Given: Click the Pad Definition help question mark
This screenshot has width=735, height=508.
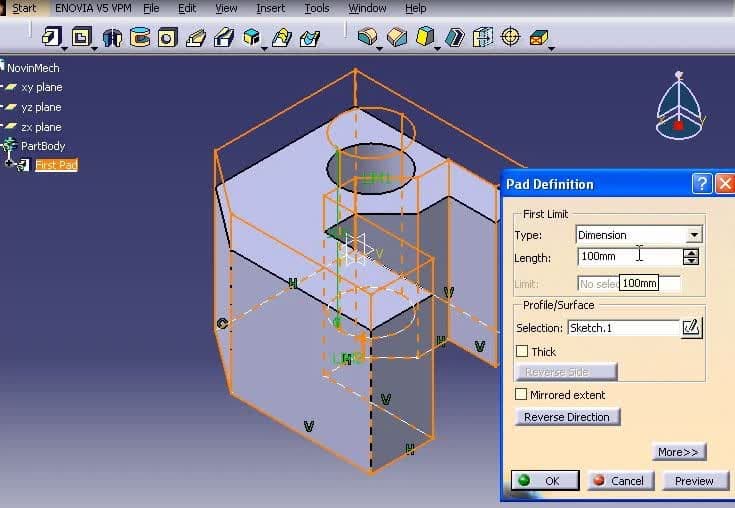Looking at the screenshot, I should (x=702, y=184).
